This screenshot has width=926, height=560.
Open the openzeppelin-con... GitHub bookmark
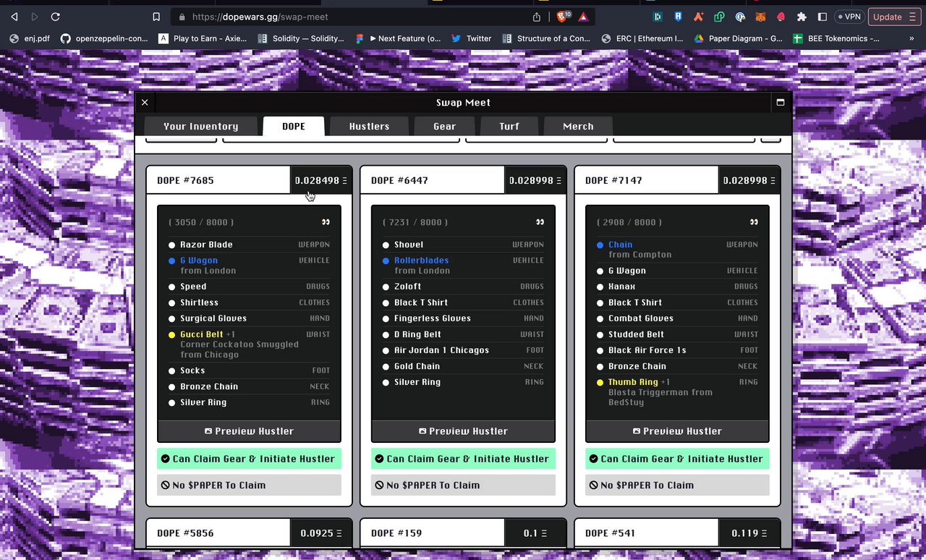pyautogui.click(x=104, y=38)
